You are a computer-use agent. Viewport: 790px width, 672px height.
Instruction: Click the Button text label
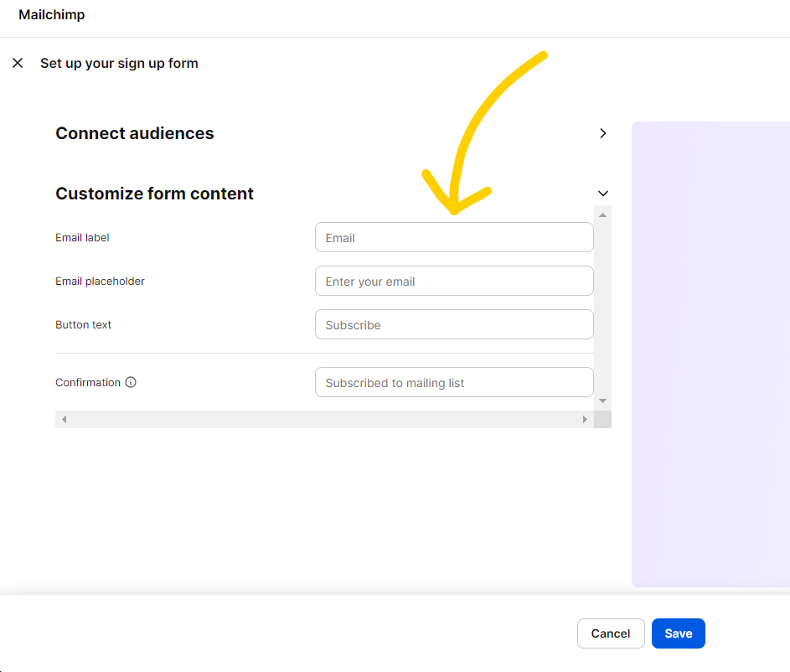pos(83,324)
